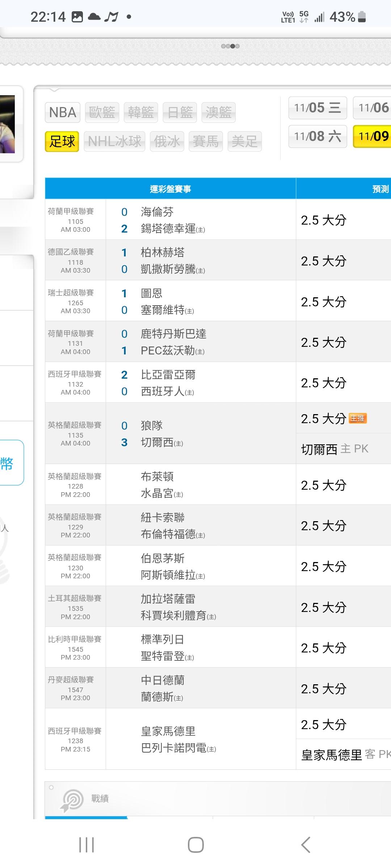The image size is (391, 868).
Task: Select team 加拉塔薩雷
Action: [168, 599]
